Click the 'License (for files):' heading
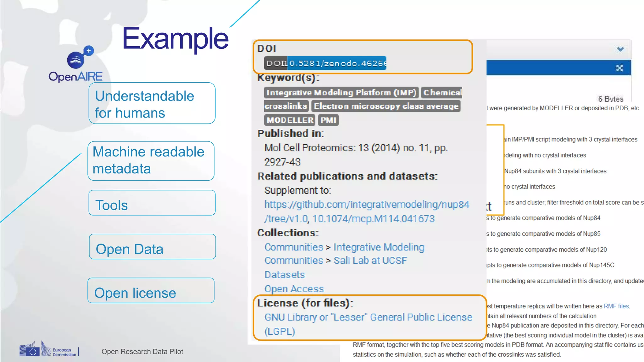This screenshot has height=362, width=644. click(x=305, y=303)
